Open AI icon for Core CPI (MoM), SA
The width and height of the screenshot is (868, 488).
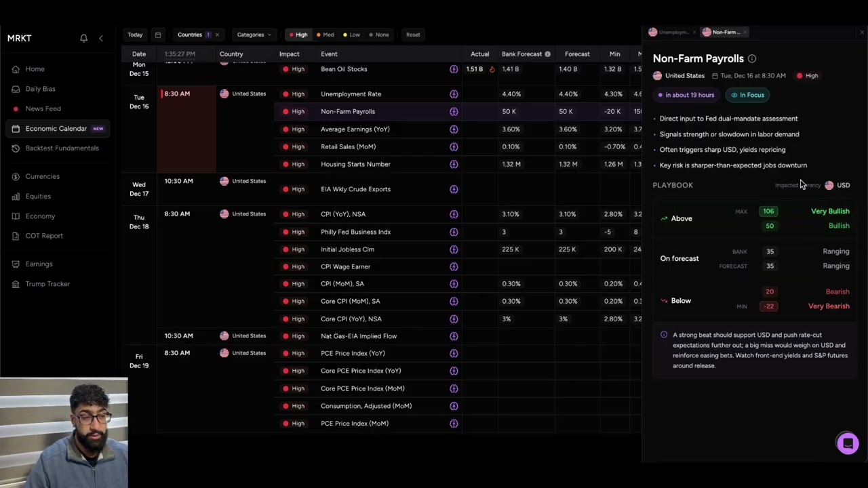point(454,302)
